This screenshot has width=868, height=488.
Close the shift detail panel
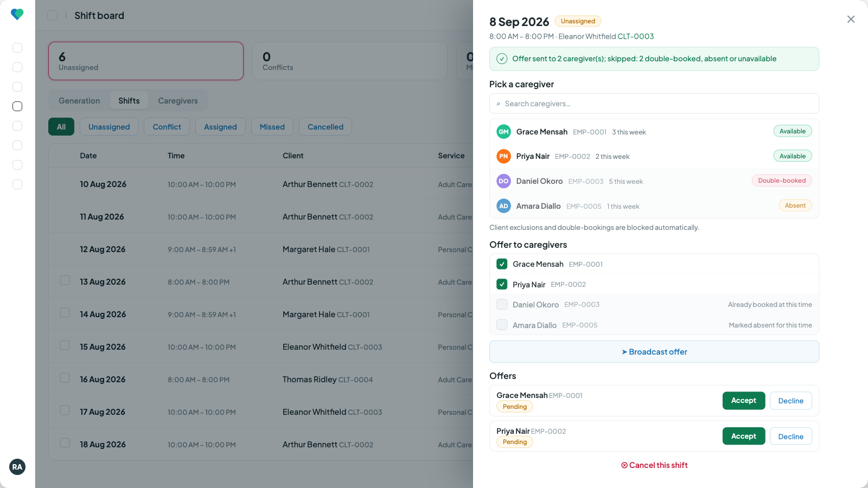pyautogui.click(x=851, y=20)
